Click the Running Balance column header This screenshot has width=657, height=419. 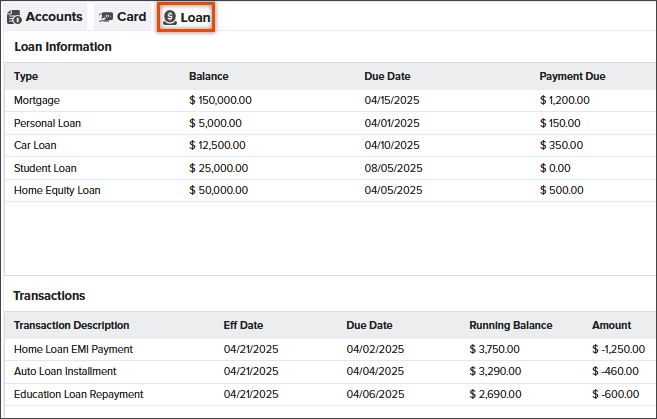pyautogui.click(x=511, y=325)
